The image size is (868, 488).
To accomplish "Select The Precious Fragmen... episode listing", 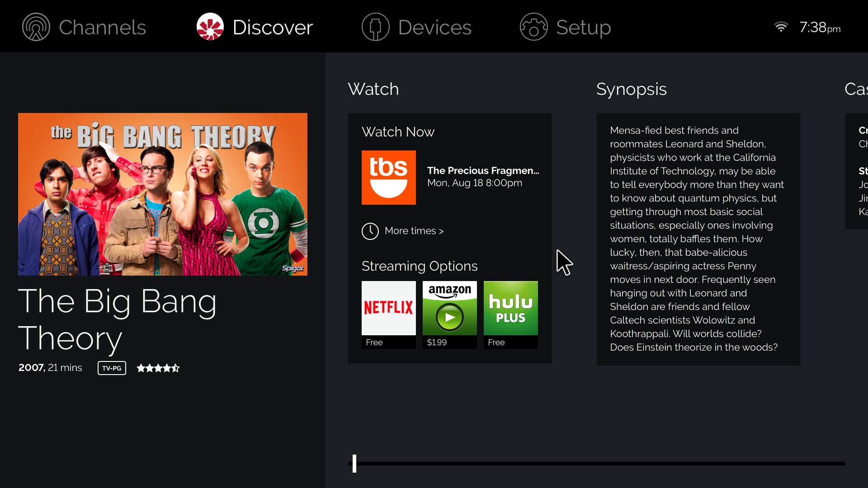I will click(483, 170).
